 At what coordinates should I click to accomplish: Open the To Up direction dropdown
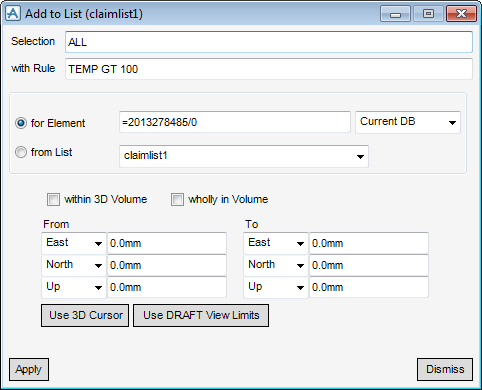276,287
